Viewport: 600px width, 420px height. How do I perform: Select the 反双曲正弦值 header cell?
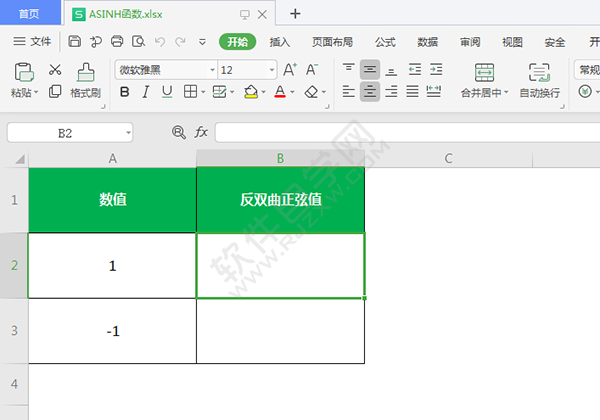tap(280, 200)
